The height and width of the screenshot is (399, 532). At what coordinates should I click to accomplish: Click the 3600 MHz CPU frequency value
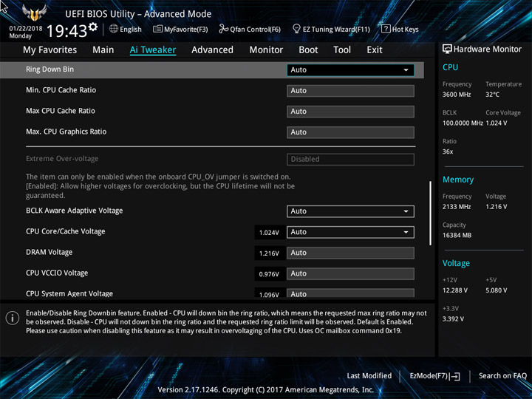(x=457, y=95)
